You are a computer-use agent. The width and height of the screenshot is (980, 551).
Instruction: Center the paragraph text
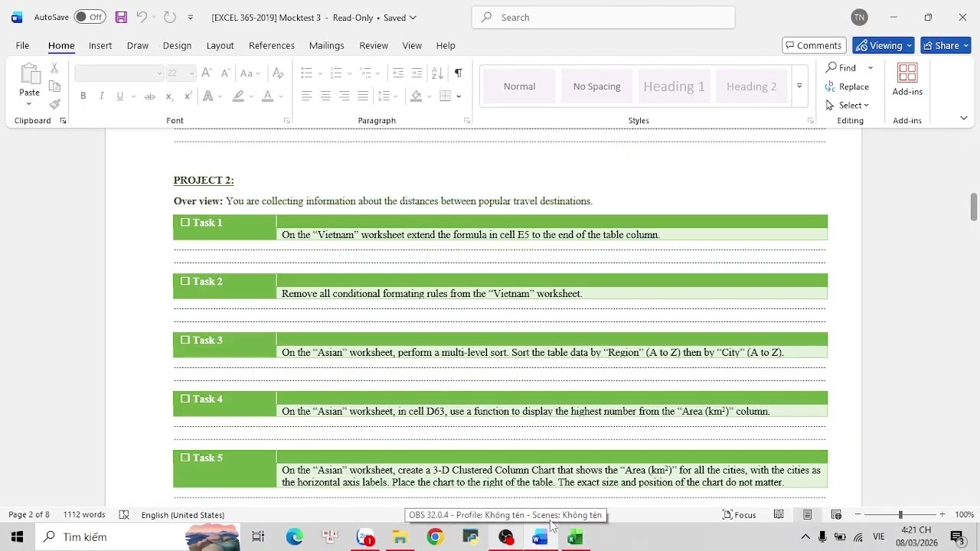tap(325, 96)
